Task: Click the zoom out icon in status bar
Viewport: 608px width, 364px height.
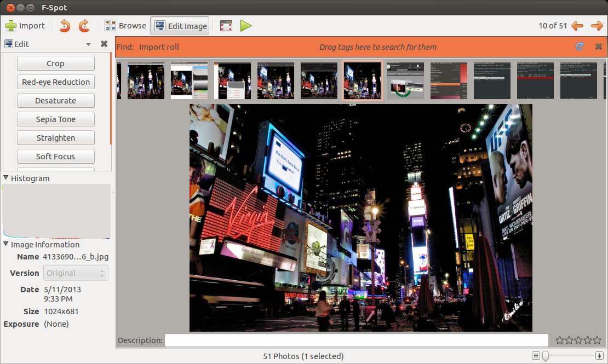Action: (536, 355)
